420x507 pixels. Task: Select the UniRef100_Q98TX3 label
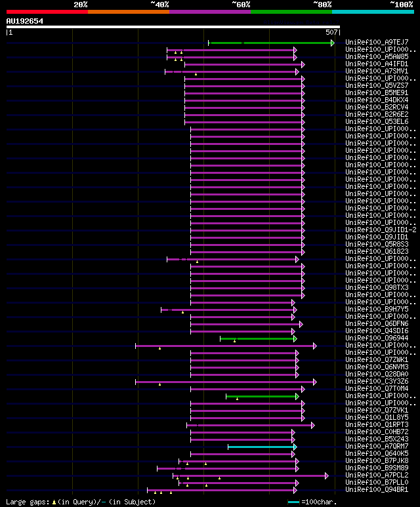click(x=377, y=288)
